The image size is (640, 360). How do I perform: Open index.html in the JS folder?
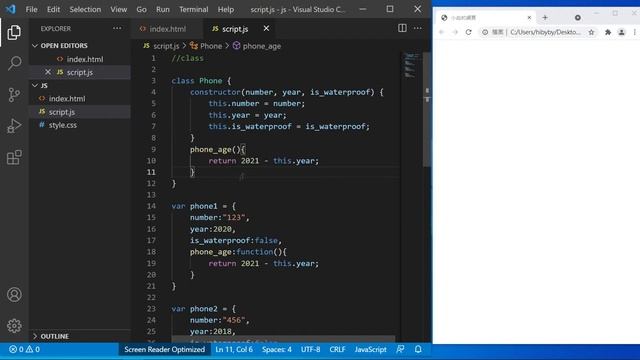coord(67,99)
